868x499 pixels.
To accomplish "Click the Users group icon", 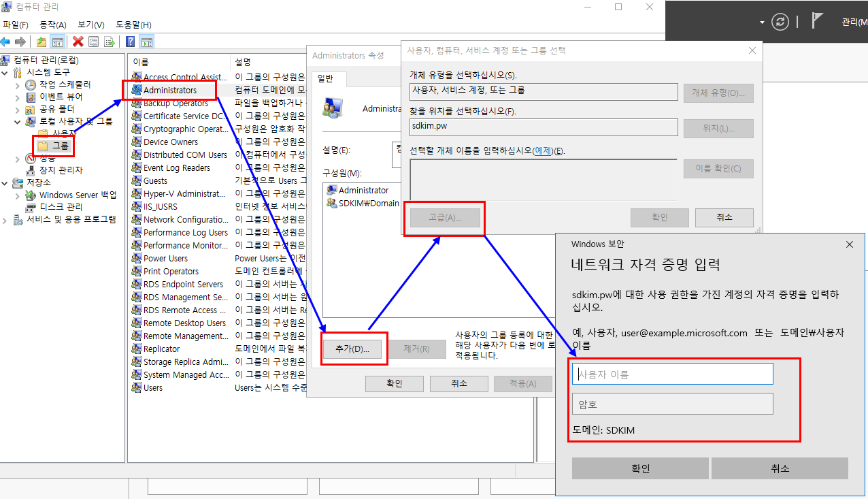I will [x=137, y=388].
